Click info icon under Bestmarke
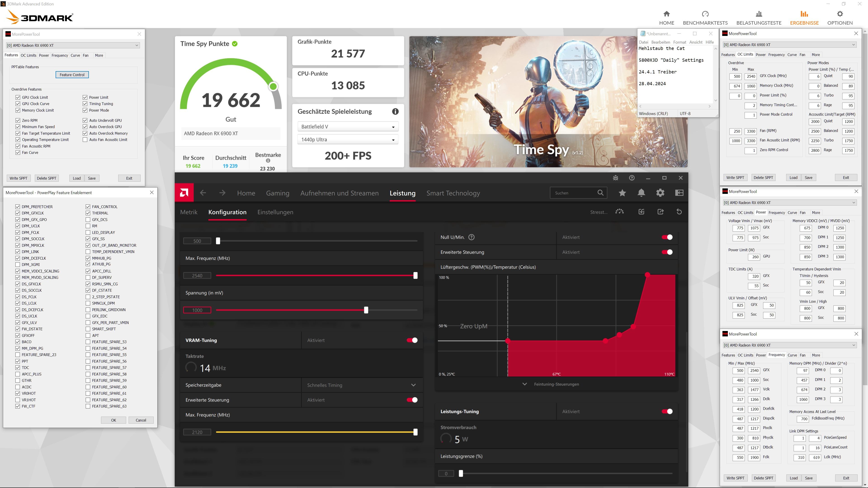The width and height of the screenshot is (868, 488). click(x=268, y=161)
